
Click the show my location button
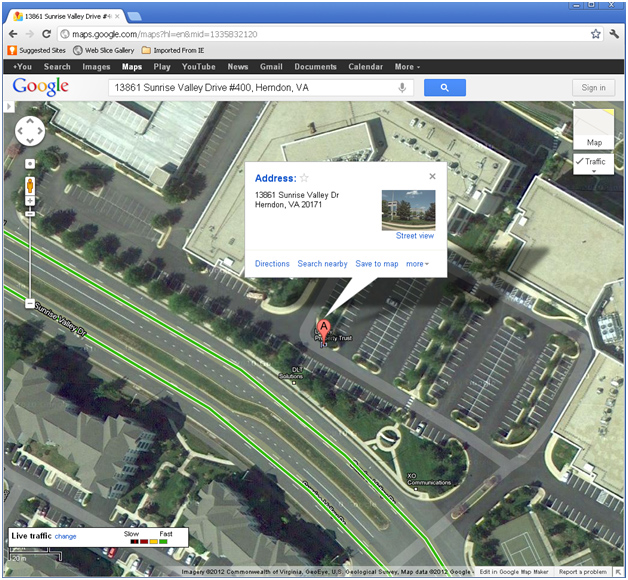click(30, 164)
